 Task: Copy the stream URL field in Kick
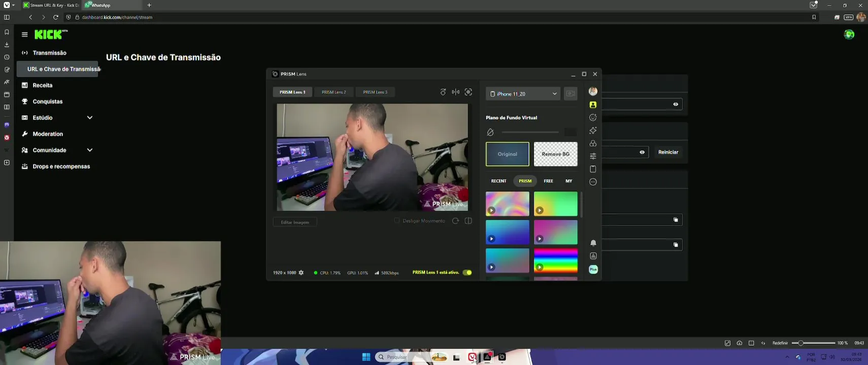point(676,220)
